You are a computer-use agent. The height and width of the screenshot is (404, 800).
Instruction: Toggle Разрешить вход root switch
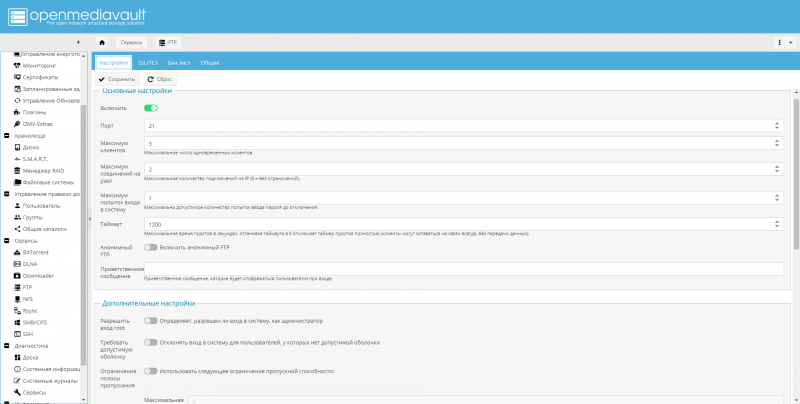[x=151, y=321]
